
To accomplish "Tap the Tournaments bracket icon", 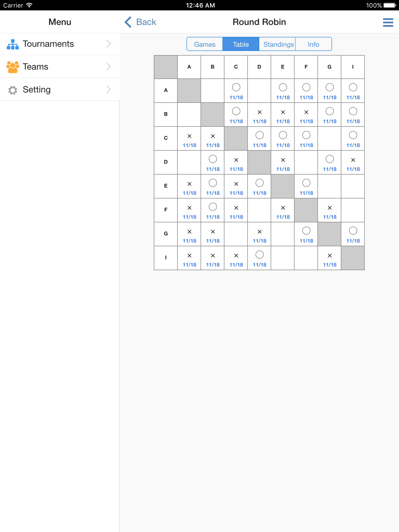I will 13,44.
